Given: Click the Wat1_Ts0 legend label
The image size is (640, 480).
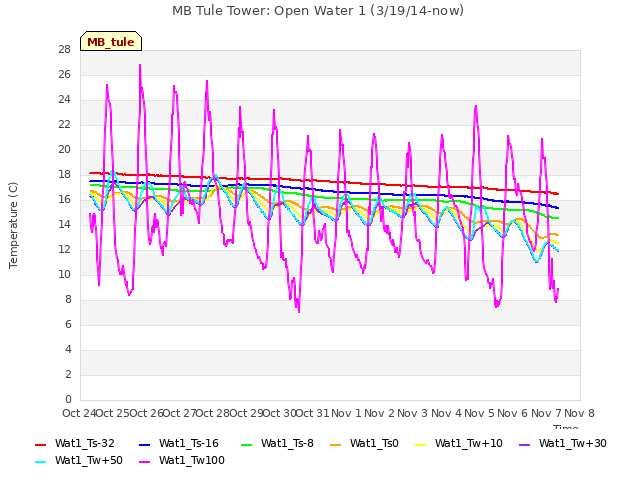Looking at the screenshot, I should [x=374, y=443].
